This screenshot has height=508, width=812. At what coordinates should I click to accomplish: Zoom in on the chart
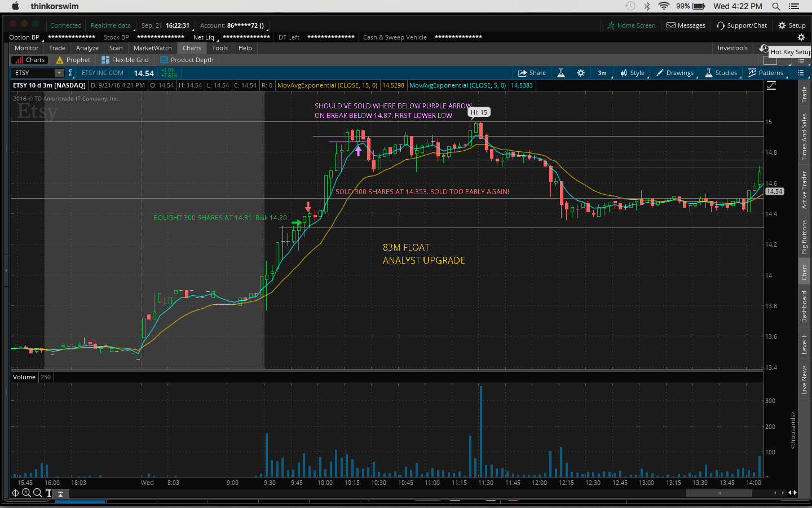point(27,493)
